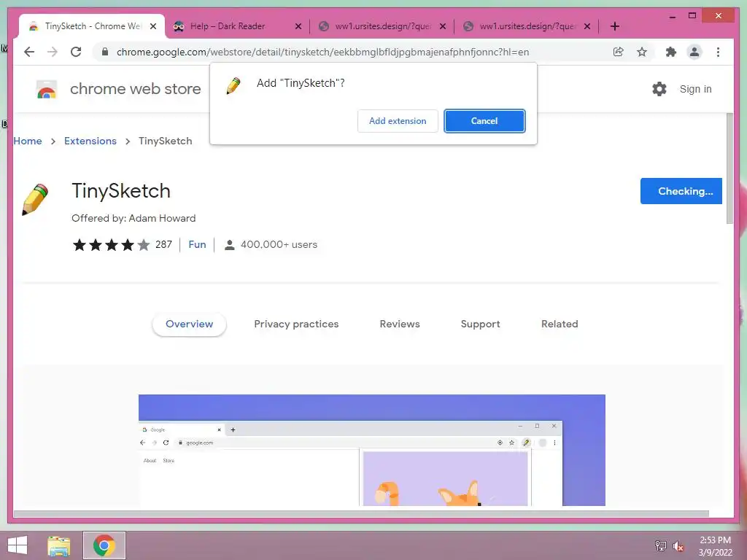Click the share page icon in address bar

click(619, 52)
